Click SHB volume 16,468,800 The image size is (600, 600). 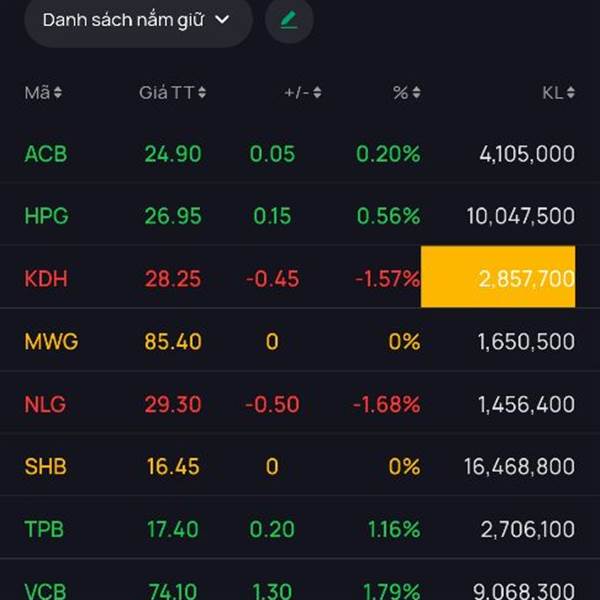click(x=519, y=466)
